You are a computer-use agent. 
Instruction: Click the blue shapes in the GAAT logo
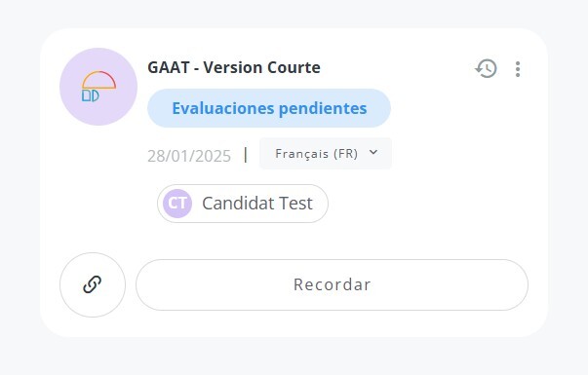[91, 95]
